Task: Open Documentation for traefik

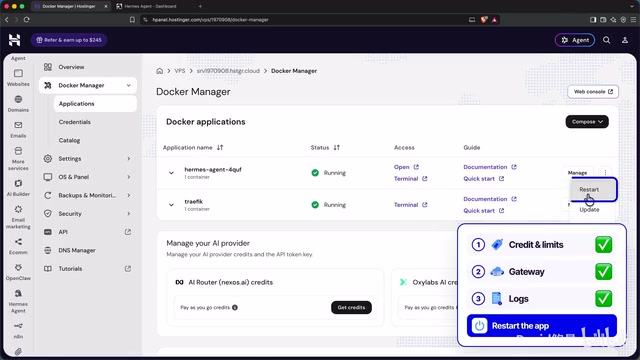Action: point(490,199)
